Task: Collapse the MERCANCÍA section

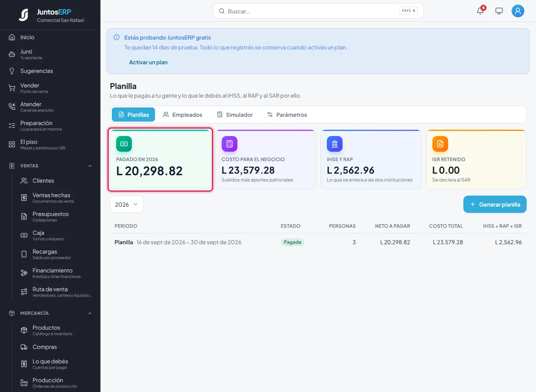Action: pyautogui.click(x=50, y=313)
